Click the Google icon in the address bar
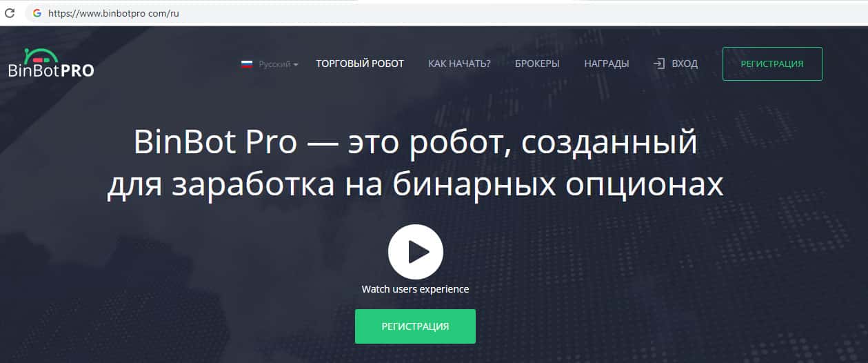 pos(37,13)
